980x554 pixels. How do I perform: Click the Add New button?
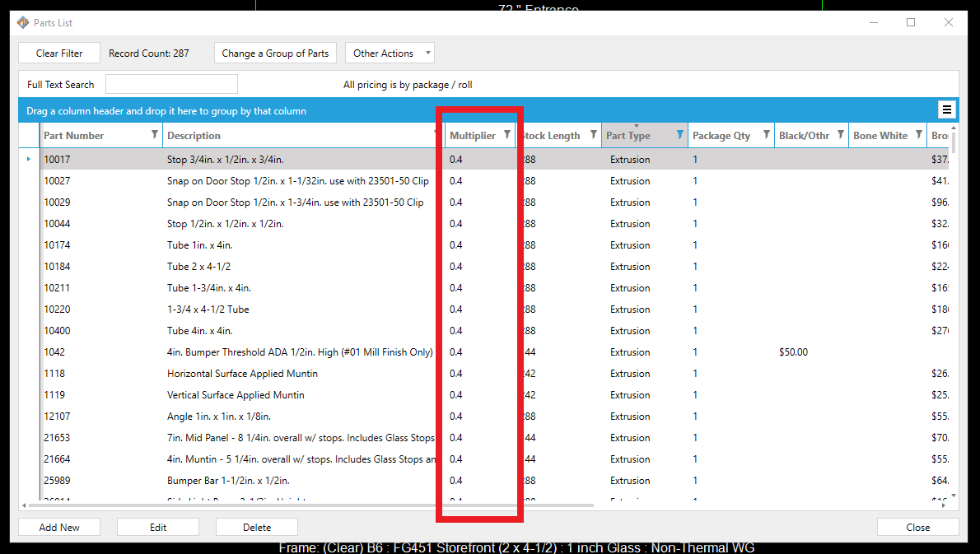click(59, 527)
